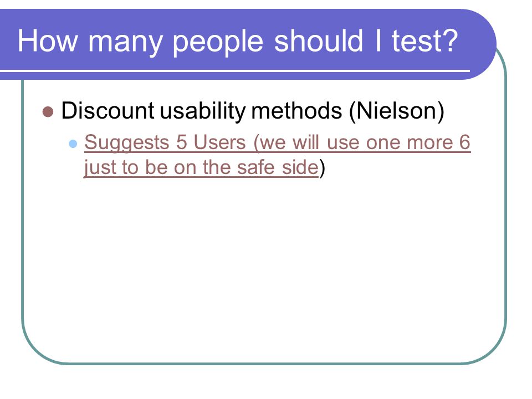Click "safe side" in the underlined link
The width and height of the screenshot is (532, 399).
[x=278, y=167]
